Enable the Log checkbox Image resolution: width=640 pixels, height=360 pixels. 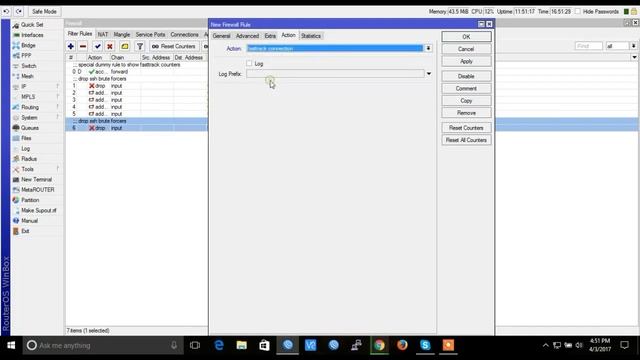click(249, 63)
